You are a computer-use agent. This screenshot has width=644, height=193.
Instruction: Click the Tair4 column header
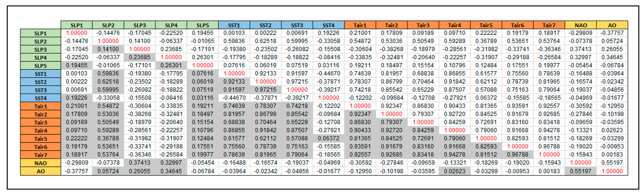tap(454, 25)
